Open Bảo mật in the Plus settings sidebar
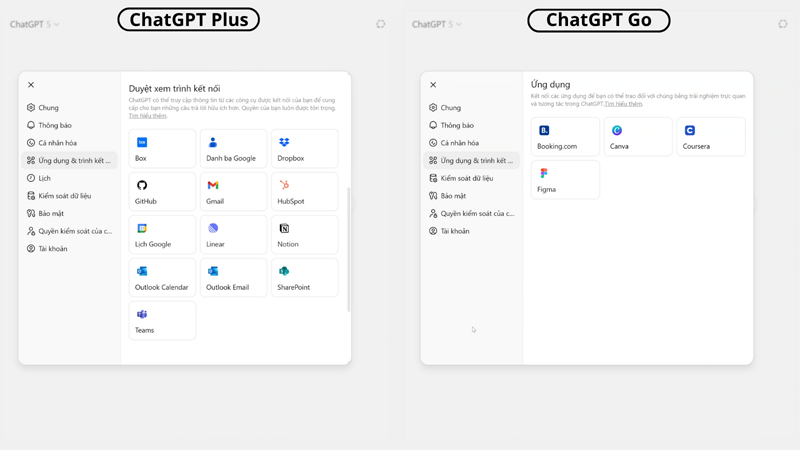Image resolution: width=800 pixels, height=450 pixels. pos(51,213)
